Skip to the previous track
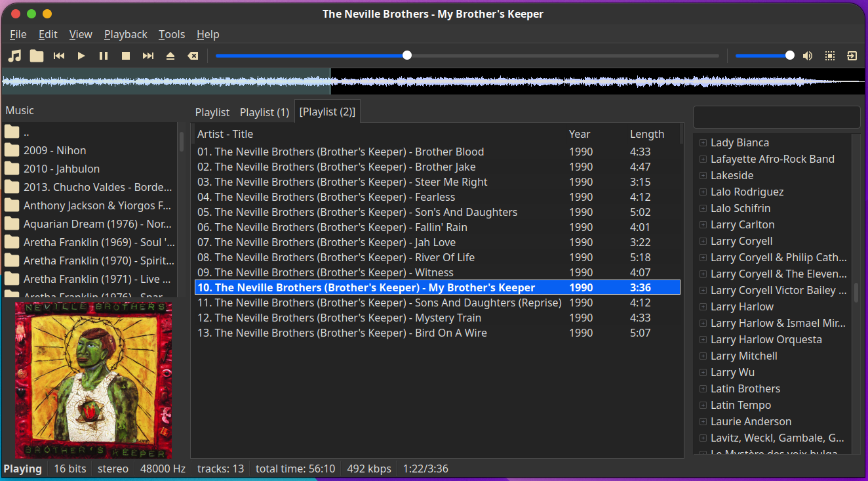Viewport: 868px width, 481px height. [59, 56]
